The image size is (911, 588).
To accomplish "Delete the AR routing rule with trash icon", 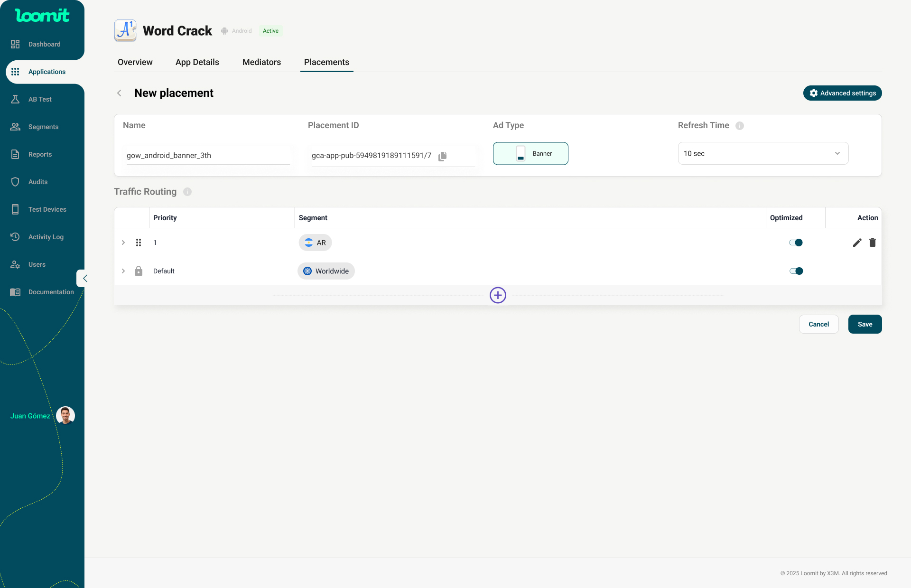I will 872,243.
